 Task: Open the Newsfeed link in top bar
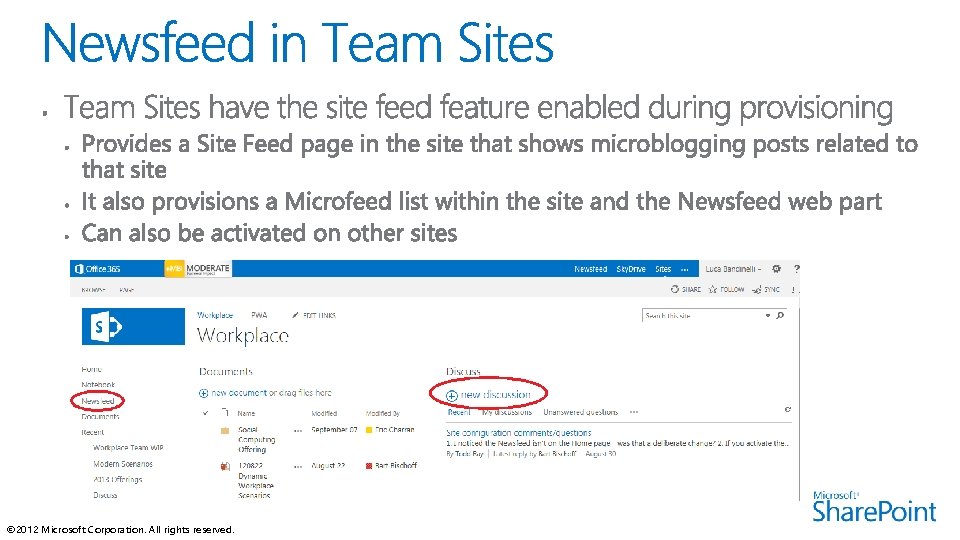click(590, 269)
